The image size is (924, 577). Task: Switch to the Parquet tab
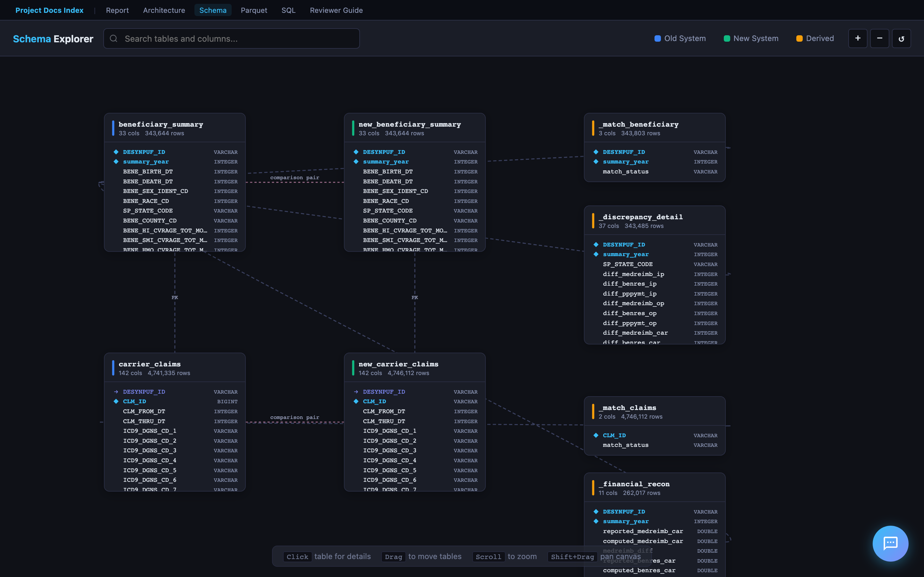(254, 10)
